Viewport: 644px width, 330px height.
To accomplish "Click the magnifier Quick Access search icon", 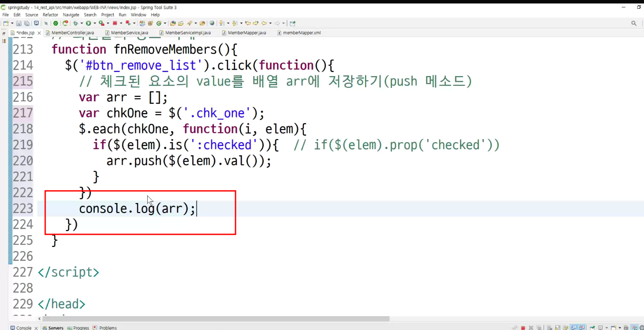I will click(x=634, y=23).
